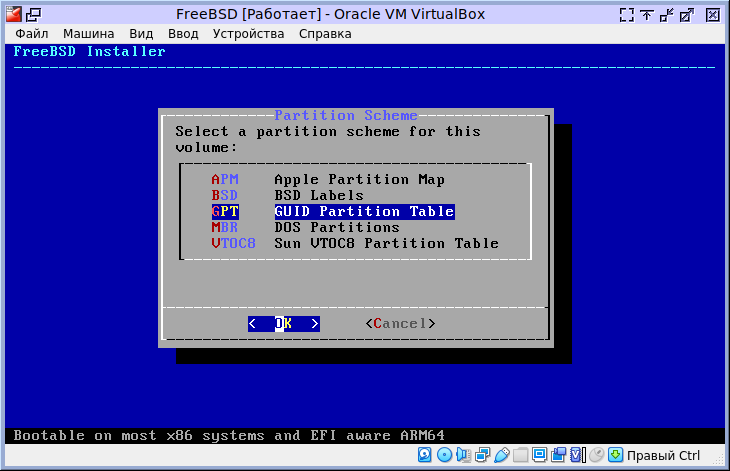This screenshot has width=730, height=471.
Task: Click the shared folders status icon
Action: click(x=520, y=455)
